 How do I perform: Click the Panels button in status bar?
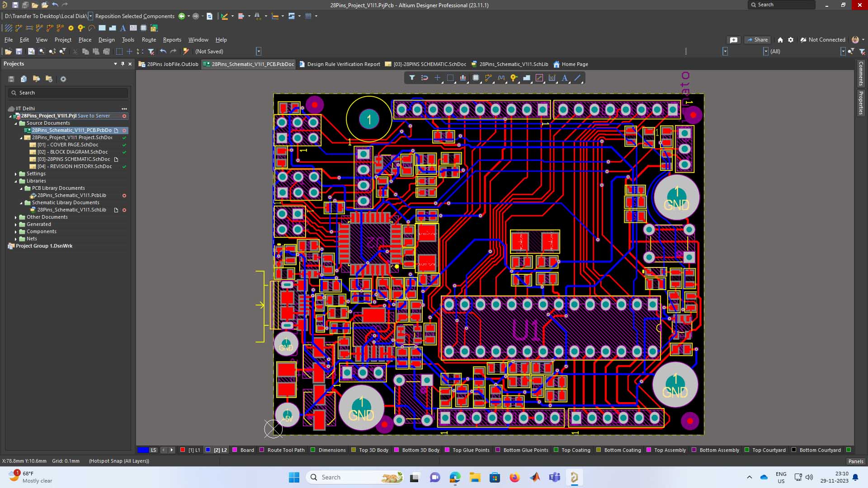[x=855, y=461]
